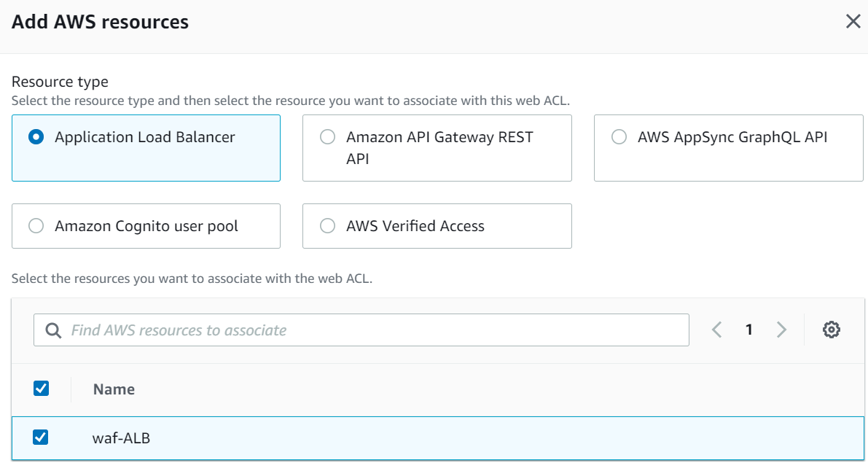Screen dimensions: 868x463
Task: Click the magnifier icon in the search box
Action: click(53, 330)
